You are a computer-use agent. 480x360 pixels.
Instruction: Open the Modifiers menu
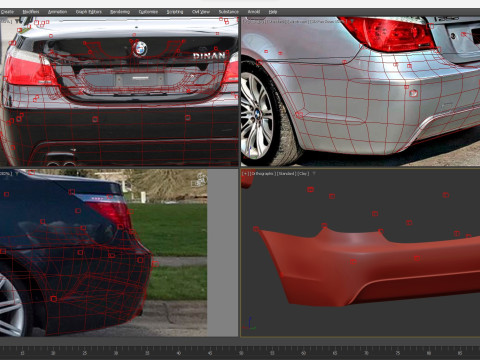(x=31, y=12)
